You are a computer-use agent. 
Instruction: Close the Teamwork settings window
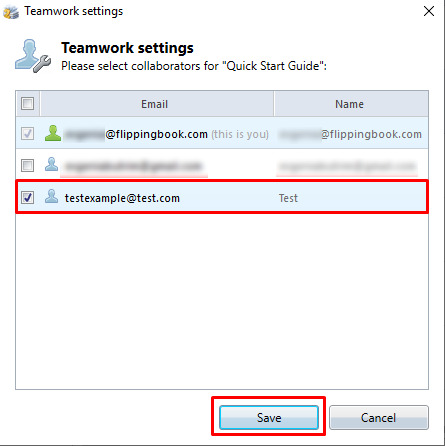point(429,11)
